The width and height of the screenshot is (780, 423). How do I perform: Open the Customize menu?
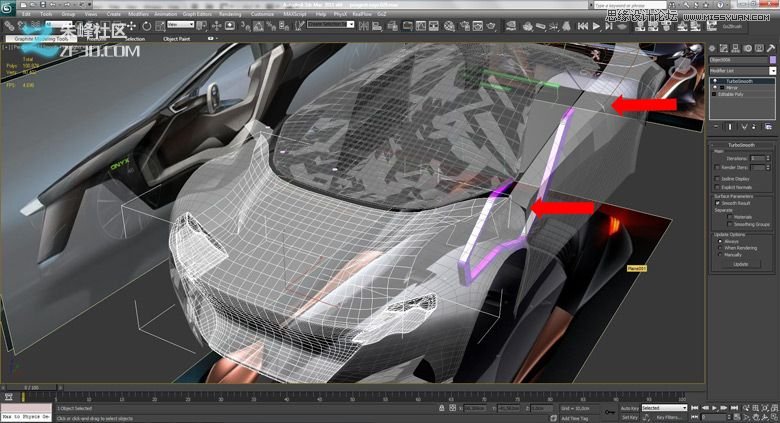[263, 14]
